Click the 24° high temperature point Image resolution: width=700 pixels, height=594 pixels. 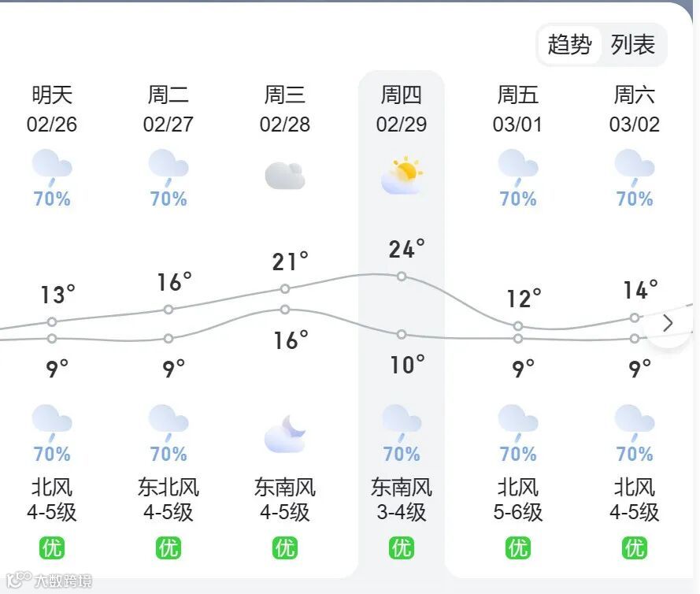[402, 277]
